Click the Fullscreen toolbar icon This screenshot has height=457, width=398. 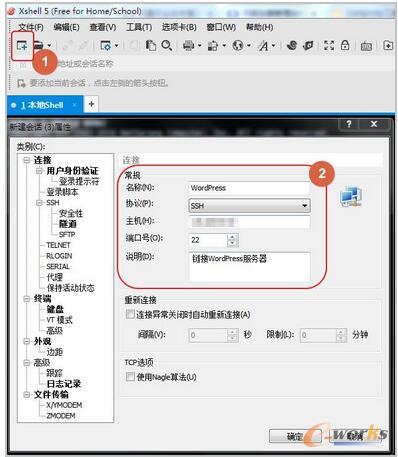pyautogui.click(x=329, y=45)
